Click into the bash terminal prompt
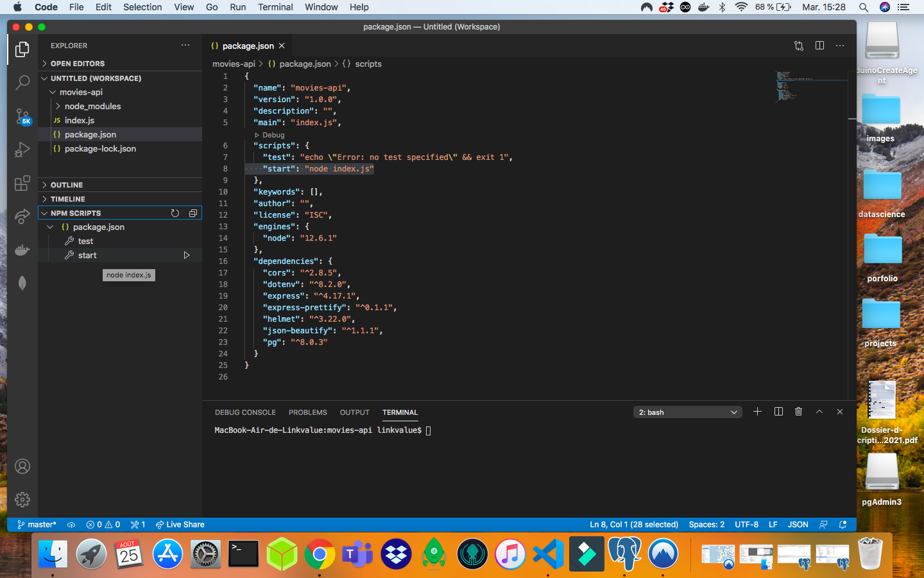Viewport: 924px width, 578px height. tap(429, 430)
